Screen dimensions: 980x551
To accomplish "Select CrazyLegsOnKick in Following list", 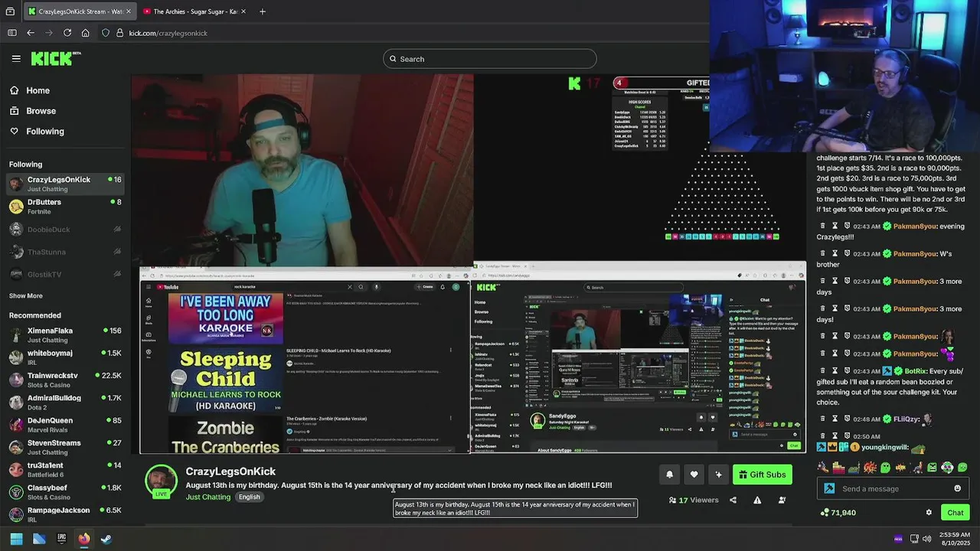I will pos(66,184).
